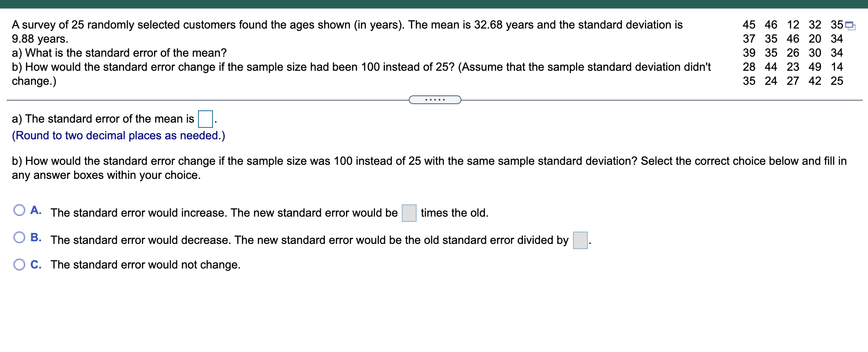Click the overlapping-windows icon near the data values
868x352 pixels.
pos(850,24)
